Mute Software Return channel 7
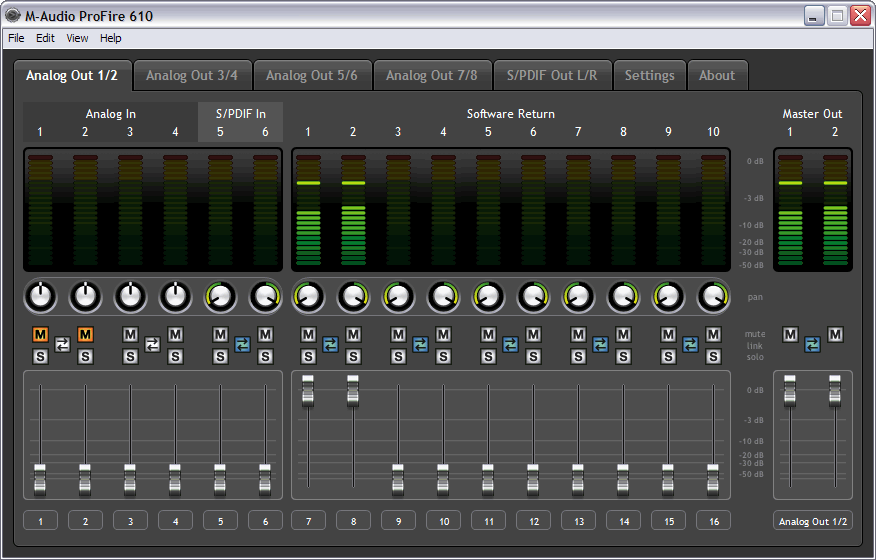The width and height of the screenshot is (876, 560). coord(578,335)
